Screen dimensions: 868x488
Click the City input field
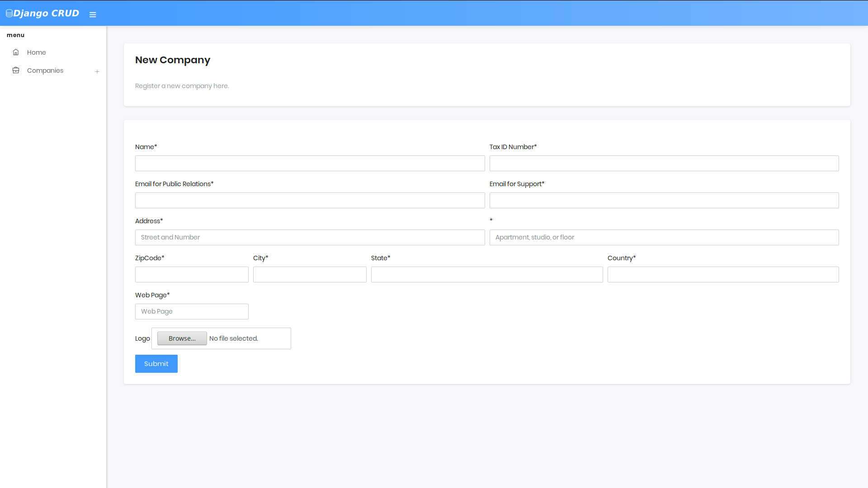(310, 275)
